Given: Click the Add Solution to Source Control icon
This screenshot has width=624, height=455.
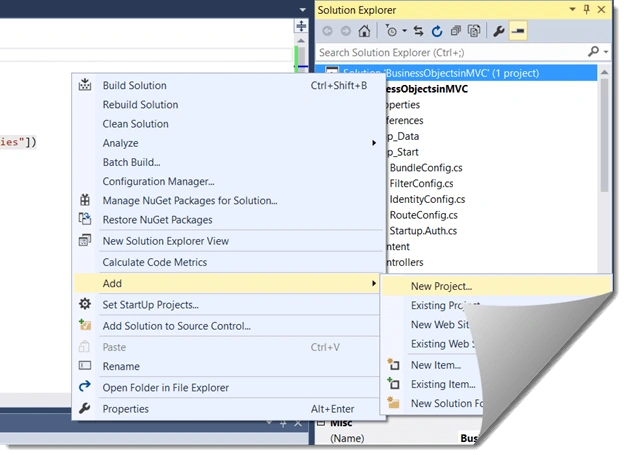Looking at the screenshot, I should 85,325.
